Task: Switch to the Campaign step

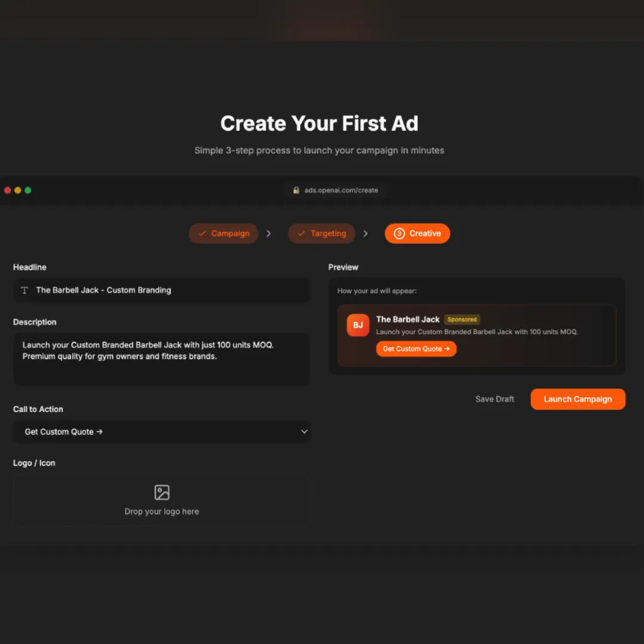Action: 224,233
